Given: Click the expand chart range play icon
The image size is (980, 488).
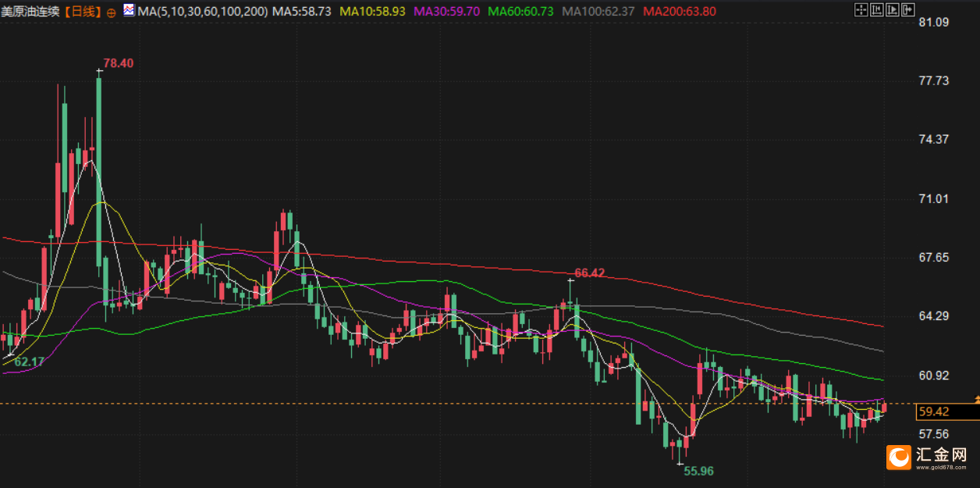Looking at the screenshot, I should point(893,9).
